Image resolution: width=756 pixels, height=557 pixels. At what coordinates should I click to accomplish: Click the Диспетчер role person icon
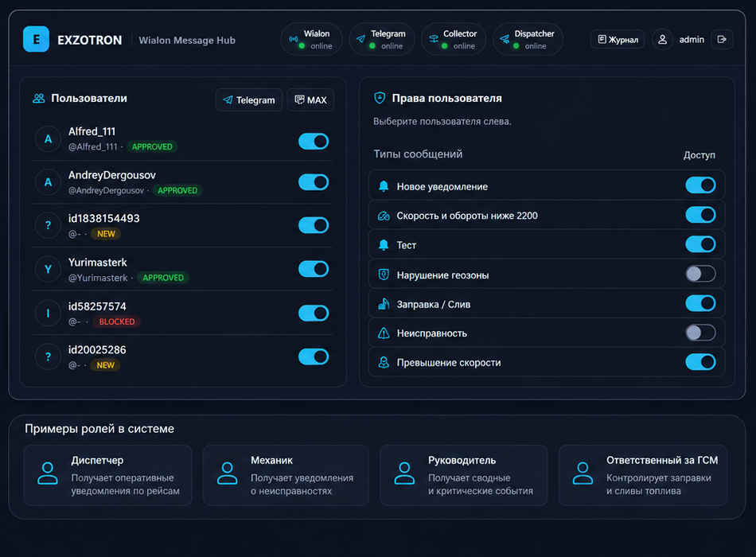[48, 473]
